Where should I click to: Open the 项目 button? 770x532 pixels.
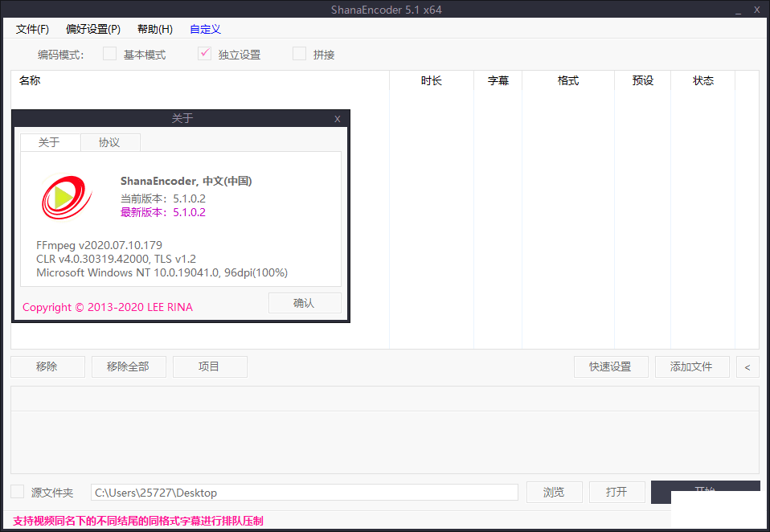pyautogui.click(x=210, y=366)
